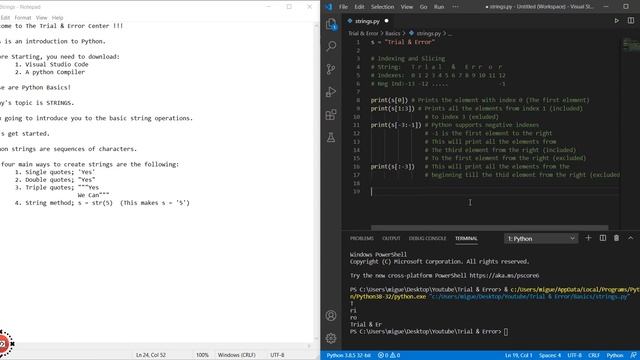Click the Basics breadcrumb folder
Image resolution: width=640 pixels, height=360 pixels.
pyautogui.click(x=393, y=33)
